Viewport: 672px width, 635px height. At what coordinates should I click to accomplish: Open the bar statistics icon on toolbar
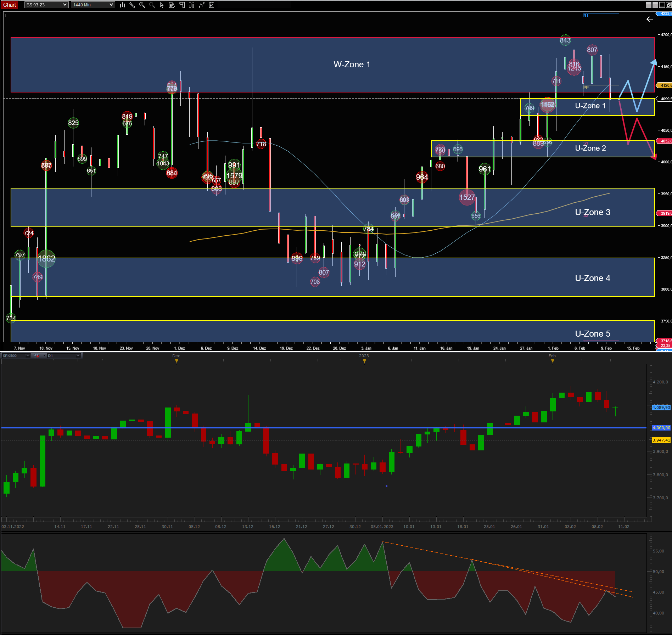coord(192,5)
